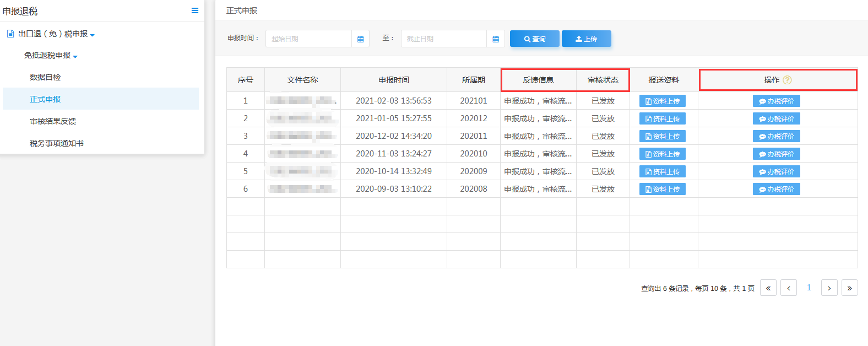Open end date calendar picker icon
The width and height of the screenshot is (868, 346).
click(496, 39)
